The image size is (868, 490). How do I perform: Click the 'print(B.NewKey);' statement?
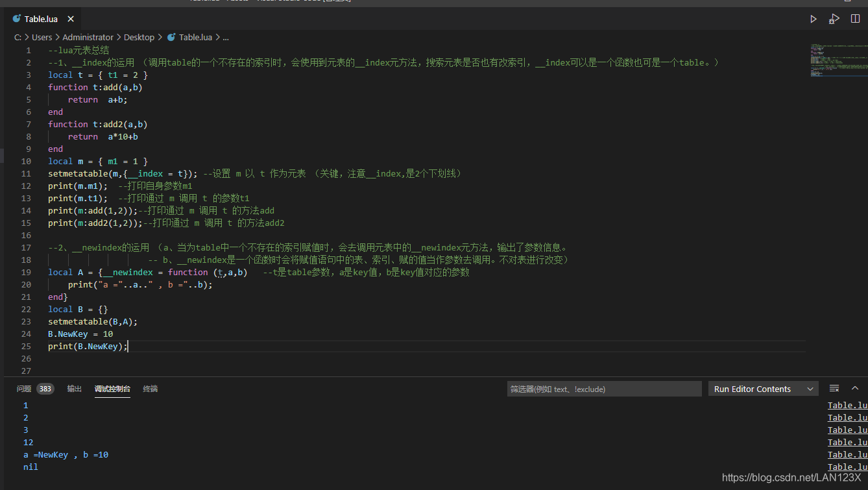[88, 346]
